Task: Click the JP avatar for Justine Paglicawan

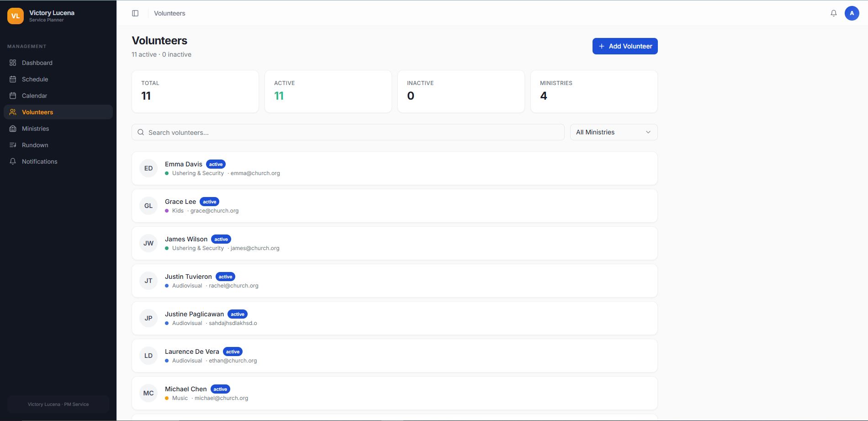Action: (x=148, y=318)
